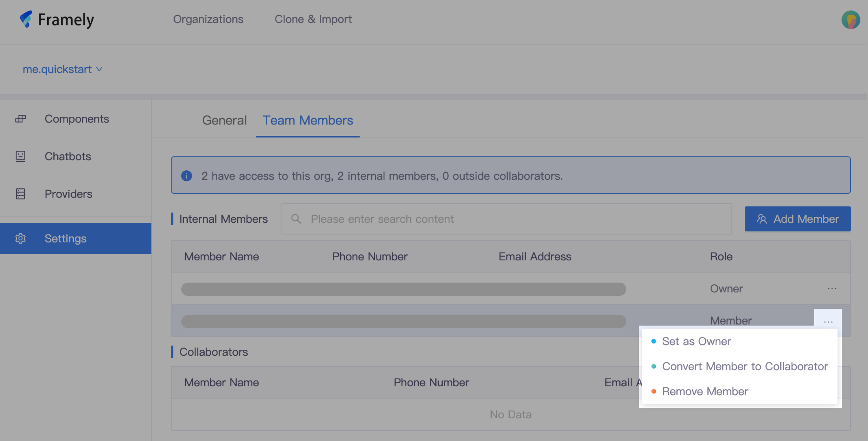Switch to the General tab
The image size is (868, 441).
[x=224, y=120]
